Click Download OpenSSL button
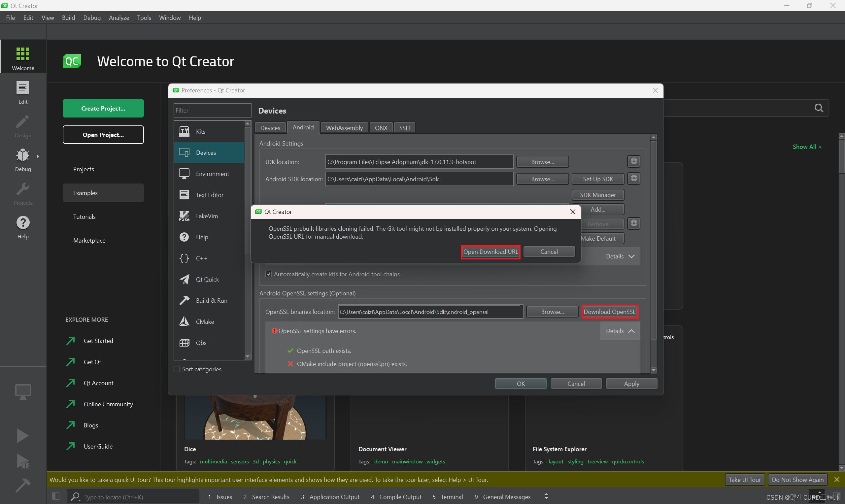 tap(610, 312)
